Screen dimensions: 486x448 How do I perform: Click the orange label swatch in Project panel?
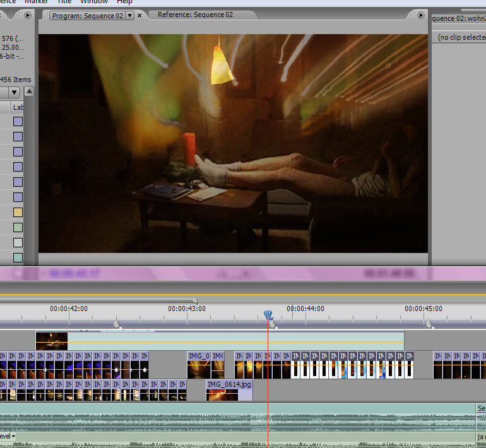click(18, 213)
